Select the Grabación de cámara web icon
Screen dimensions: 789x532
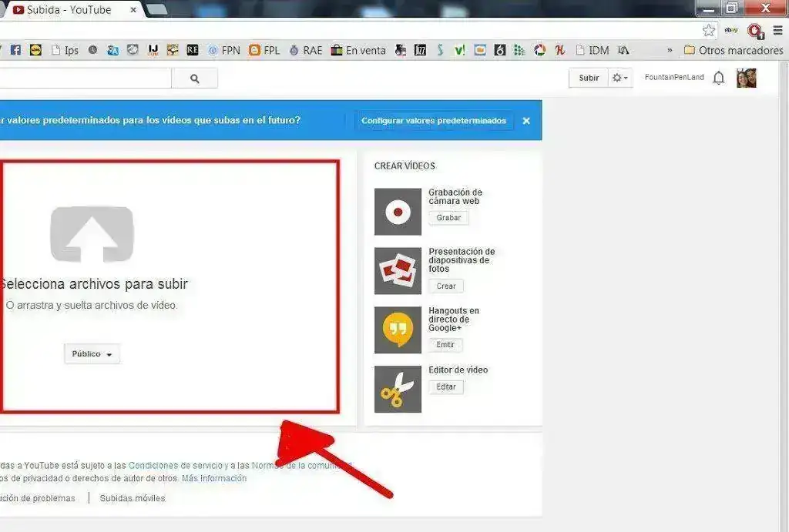[397, 212]
